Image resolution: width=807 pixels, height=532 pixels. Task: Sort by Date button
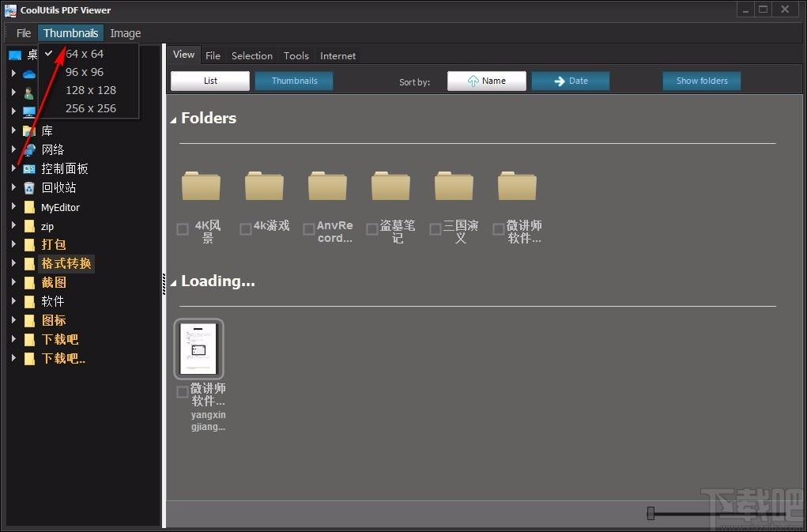tap(571, 81)
